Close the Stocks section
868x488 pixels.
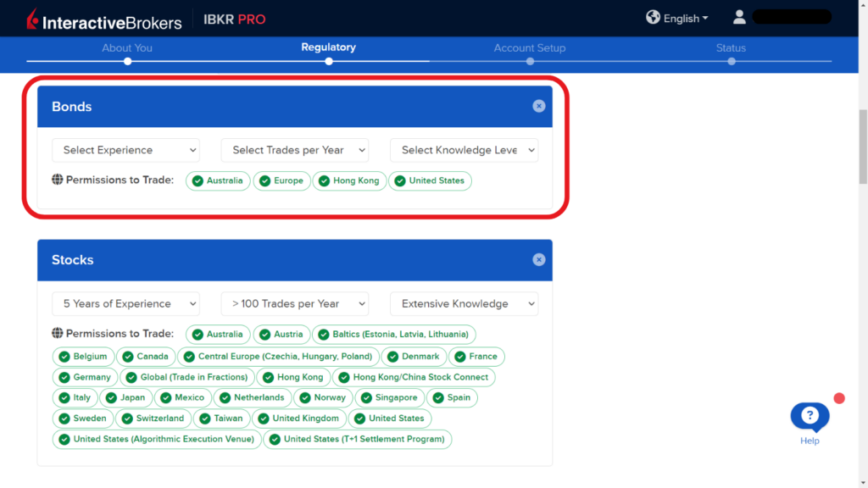click(x=538, y=259)
